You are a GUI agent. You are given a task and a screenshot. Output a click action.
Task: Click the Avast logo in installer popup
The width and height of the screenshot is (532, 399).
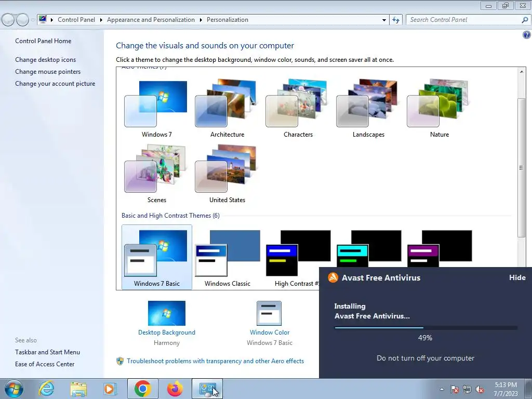coord(333,277)
